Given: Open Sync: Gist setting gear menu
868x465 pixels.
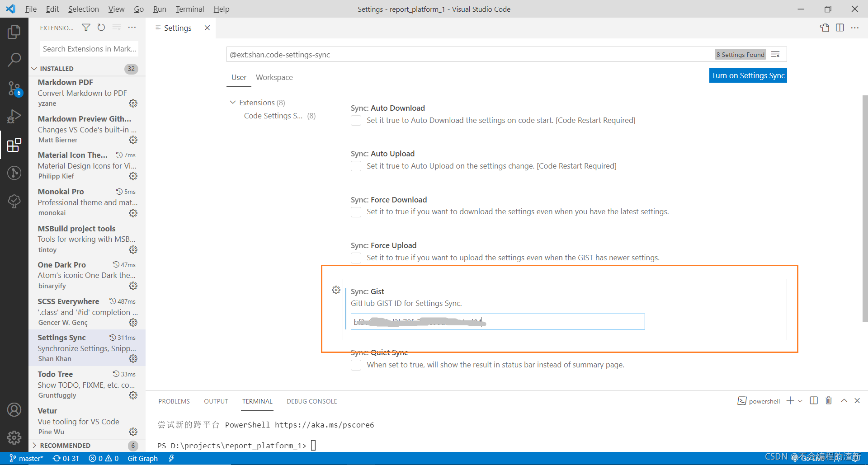Looking at the screenshot, I should pyautogui.click(x=336, y=290).
